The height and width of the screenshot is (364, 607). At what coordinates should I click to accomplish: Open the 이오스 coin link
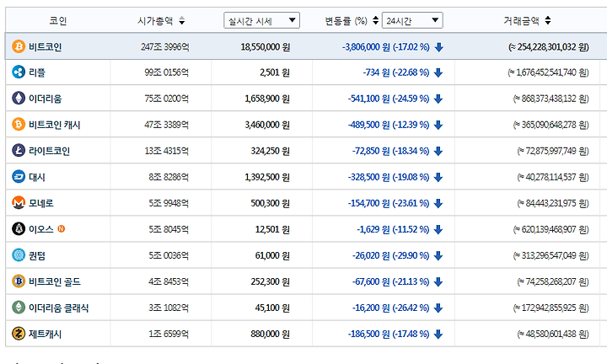point(41,229)
